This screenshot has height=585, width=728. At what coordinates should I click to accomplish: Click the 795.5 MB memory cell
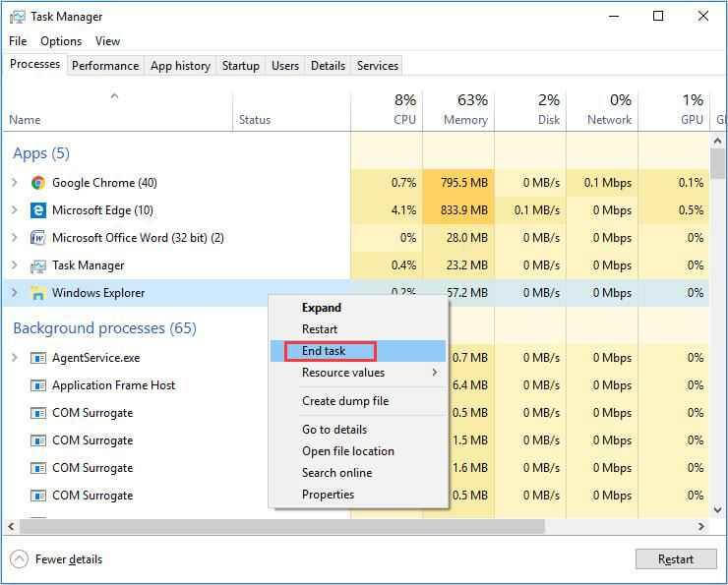[x=458, y=183]
